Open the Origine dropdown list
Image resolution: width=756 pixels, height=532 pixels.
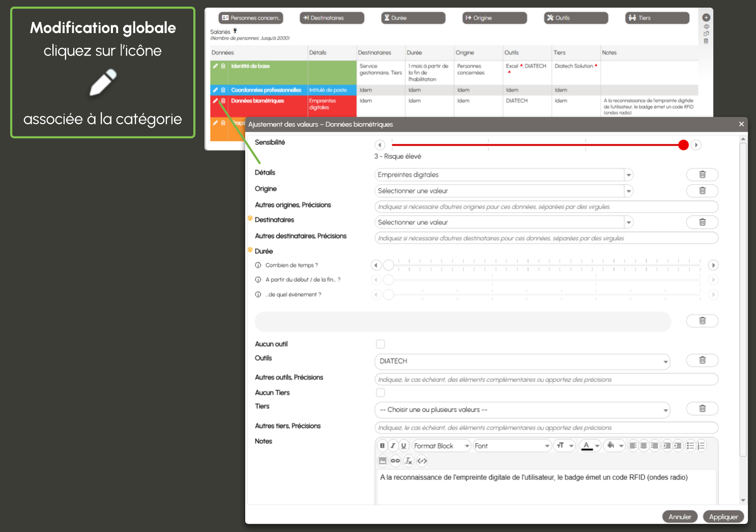point(629,191)
